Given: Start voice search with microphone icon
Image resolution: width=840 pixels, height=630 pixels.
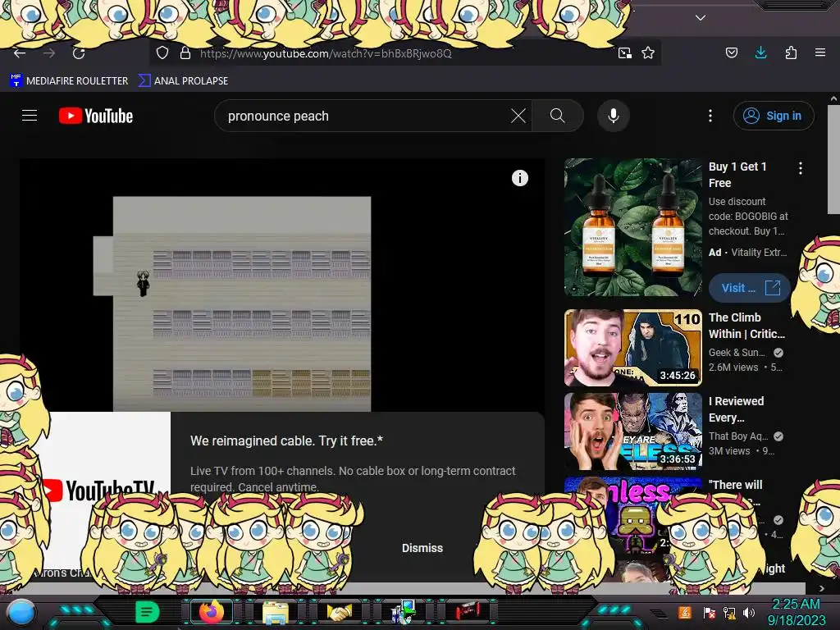Looking at the screenshot, I should click(614, 116).
